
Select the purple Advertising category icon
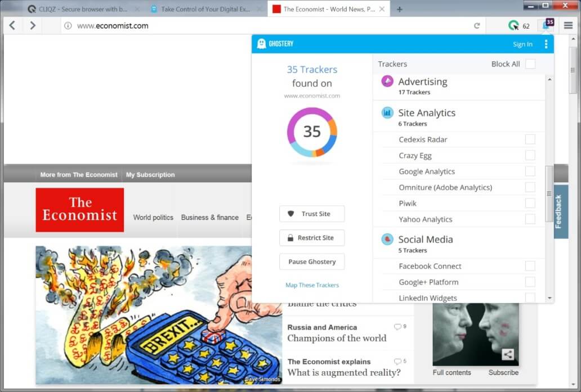(387, 82)
